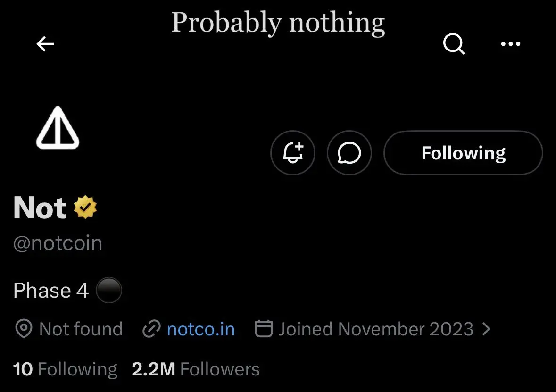Click the link chain icon
The image size is (556, 392).
coord(151,329)
